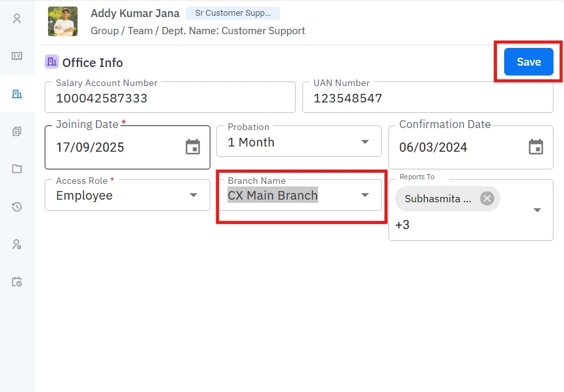The image size is (564, 392).
Task: Open the history clock icon in sidebar
Action: 17,207
